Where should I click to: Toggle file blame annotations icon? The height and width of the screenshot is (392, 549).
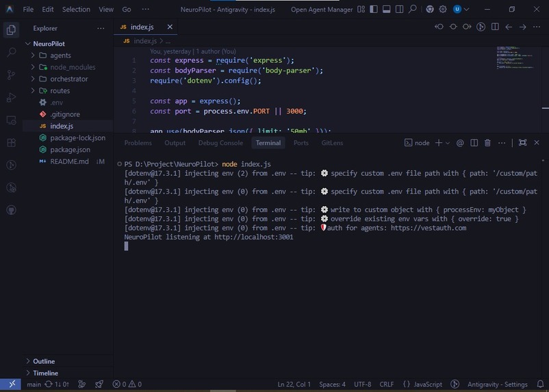pyautogui.click(x=481, y=27)
